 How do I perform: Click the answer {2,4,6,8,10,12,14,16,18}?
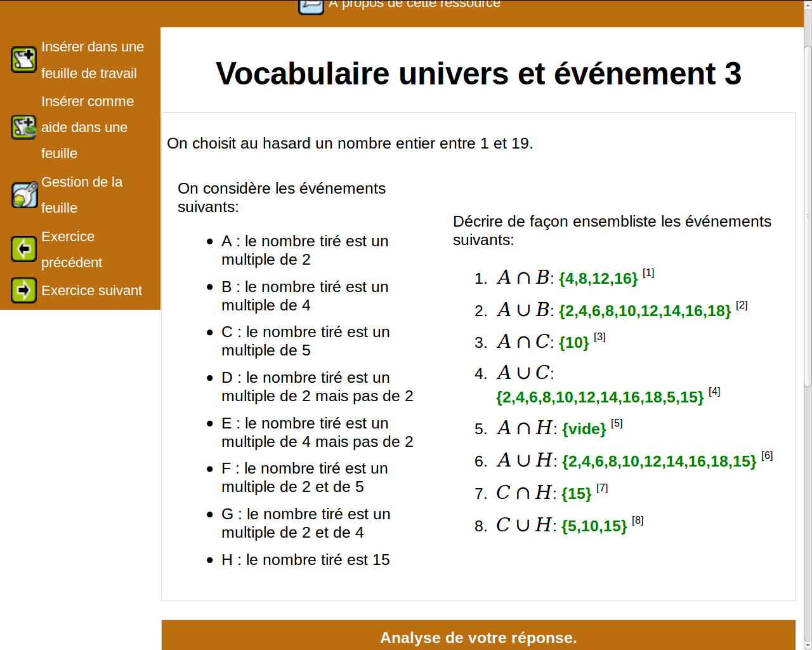[645, 311]
